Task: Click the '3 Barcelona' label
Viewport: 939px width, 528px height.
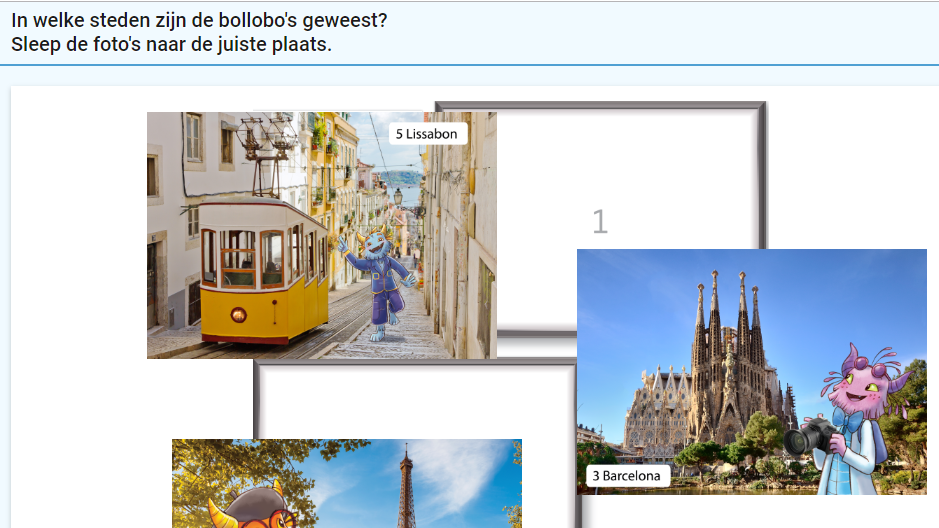Action: (627, 476)
